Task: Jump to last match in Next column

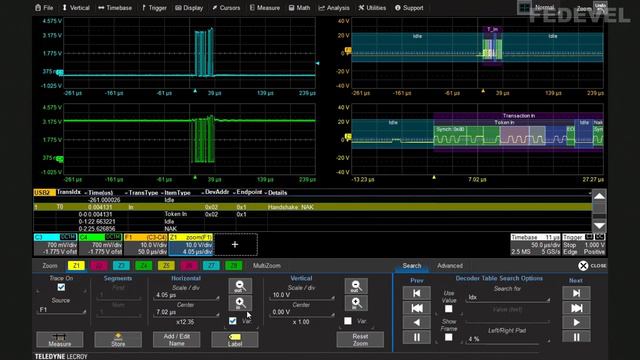Action: pyautogui.click(x=576, y=293)
